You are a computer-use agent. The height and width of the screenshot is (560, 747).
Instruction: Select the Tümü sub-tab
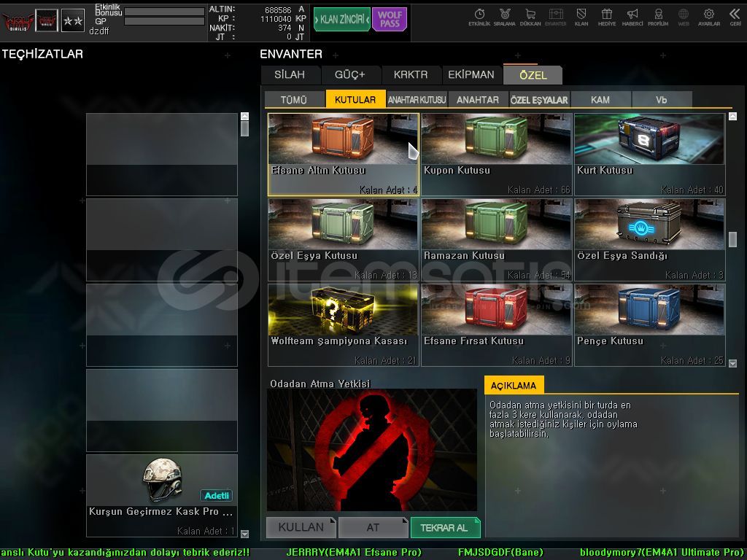click(294, 100)
